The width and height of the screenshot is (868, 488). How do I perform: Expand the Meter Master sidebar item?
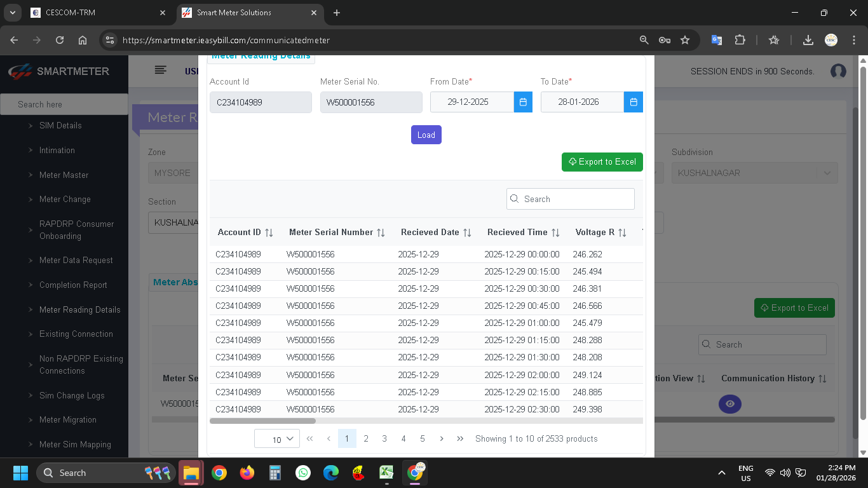[64, 175]
